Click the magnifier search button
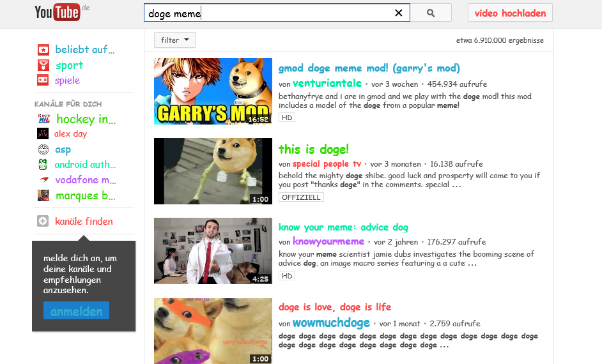This screenshot has height=364, width=602. (x=431, y=13)
